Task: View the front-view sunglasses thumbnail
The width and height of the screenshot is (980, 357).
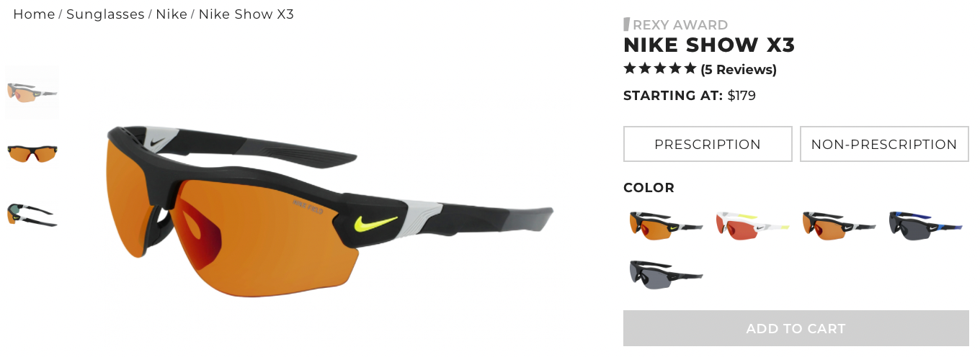Action: click(x=32, y=153)
